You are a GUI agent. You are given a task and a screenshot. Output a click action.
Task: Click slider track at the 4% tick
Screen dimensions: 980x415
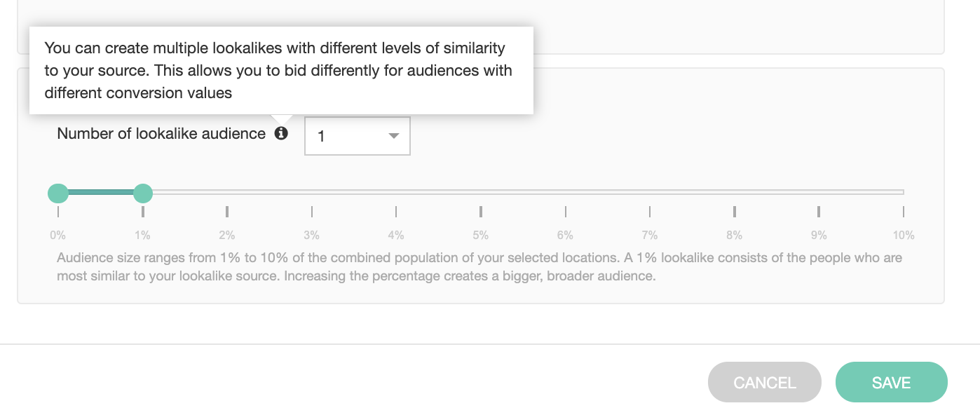(396, 192)
